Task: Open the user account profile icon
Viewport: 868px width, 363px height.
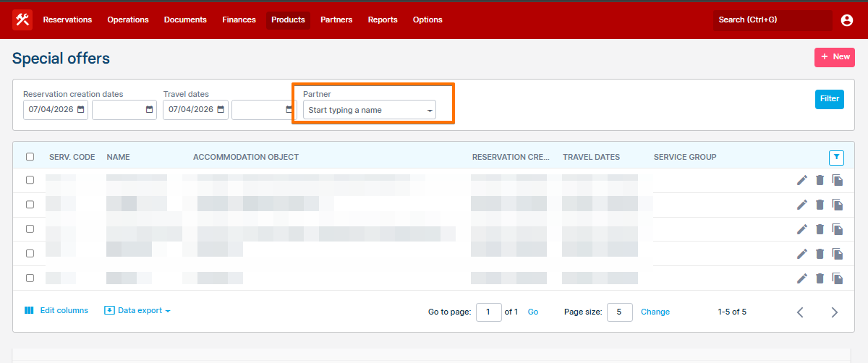Action: pyautogui.click(x=847, y=20)
